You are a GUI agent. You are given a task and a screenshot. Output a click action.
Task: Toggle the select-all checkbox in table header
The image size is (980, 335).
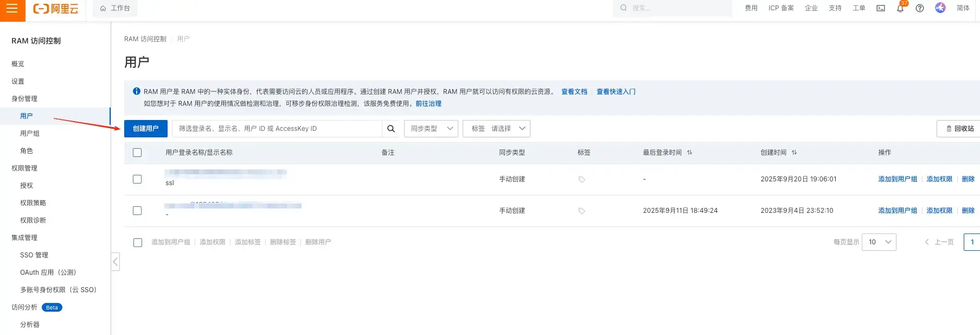(x=137, y=153)
